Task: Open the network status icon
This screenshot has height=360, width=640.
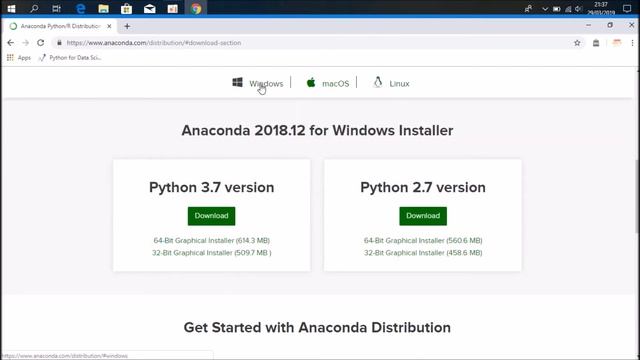Action: click(x=568, y=9)
